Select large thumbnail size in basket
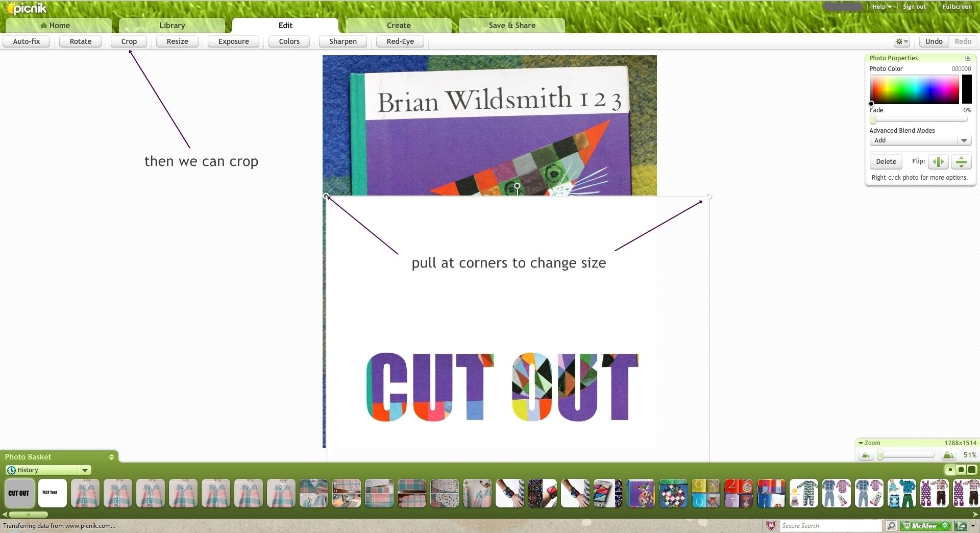Viewport: 980px width, 533px height. click(971, 470)
